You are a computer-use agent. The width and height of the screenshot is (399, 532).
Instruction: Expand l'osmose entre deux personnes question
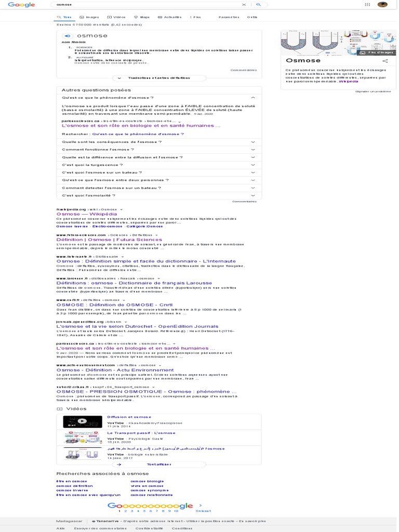tap(159, 180)
